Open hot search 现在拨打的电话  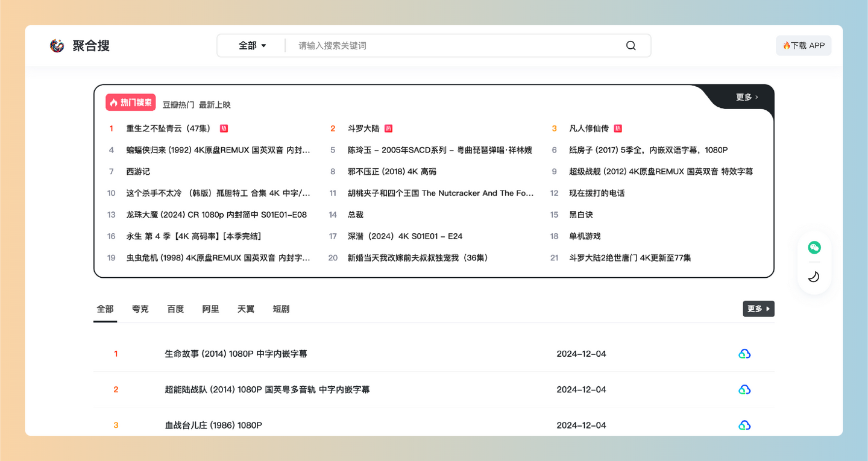597,193
